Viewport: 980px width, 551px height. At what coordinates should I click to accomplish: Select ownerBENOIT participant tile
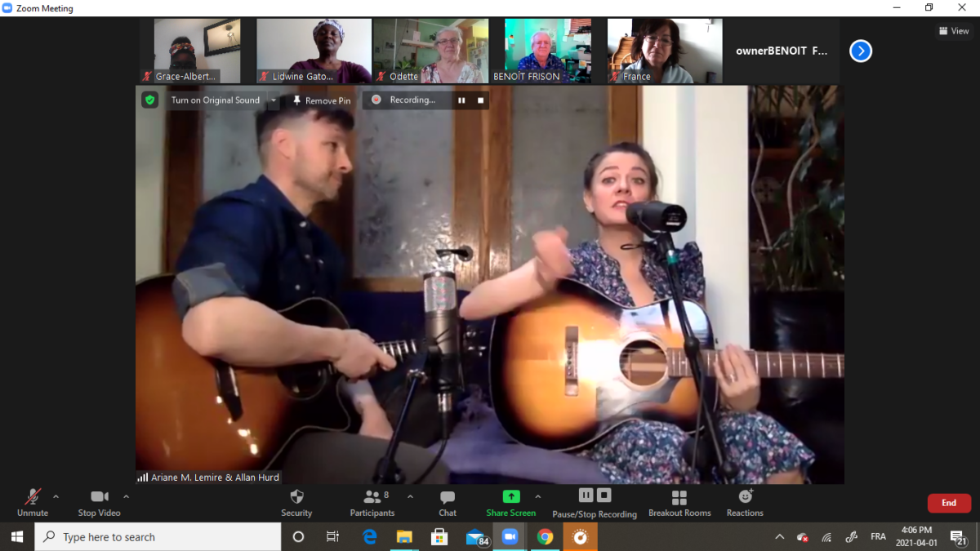[782, 51]
